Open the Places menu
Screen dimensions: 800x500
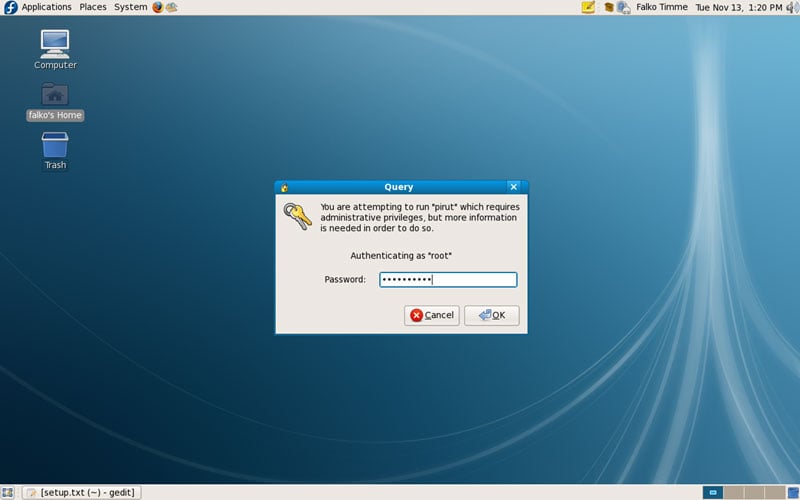click(93, 7)
